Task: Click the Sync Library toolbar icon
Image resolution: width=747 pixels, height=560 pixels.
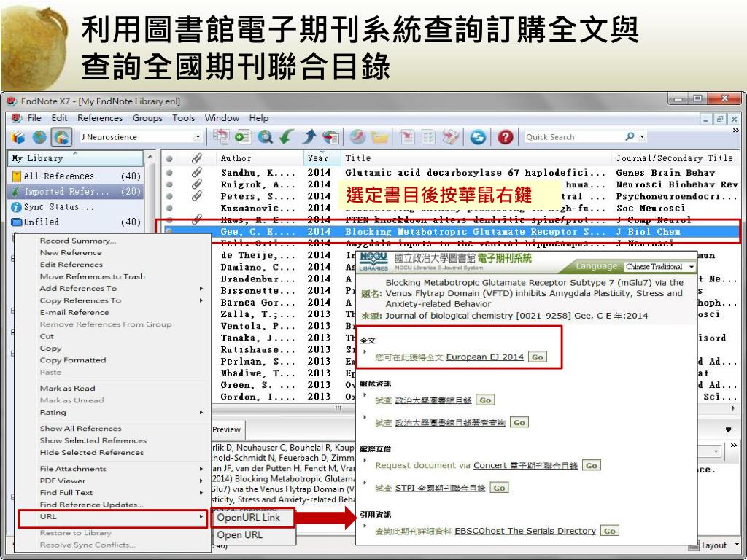Action: (x=477, y=137)
